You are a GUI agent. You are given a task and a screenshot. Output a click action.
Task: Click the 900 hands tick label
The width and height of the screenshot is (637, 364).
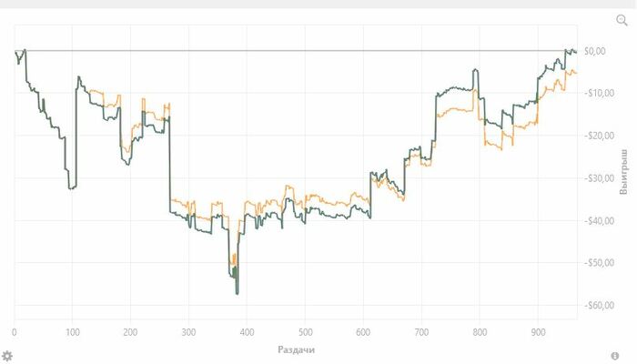(x=538, y=332)
